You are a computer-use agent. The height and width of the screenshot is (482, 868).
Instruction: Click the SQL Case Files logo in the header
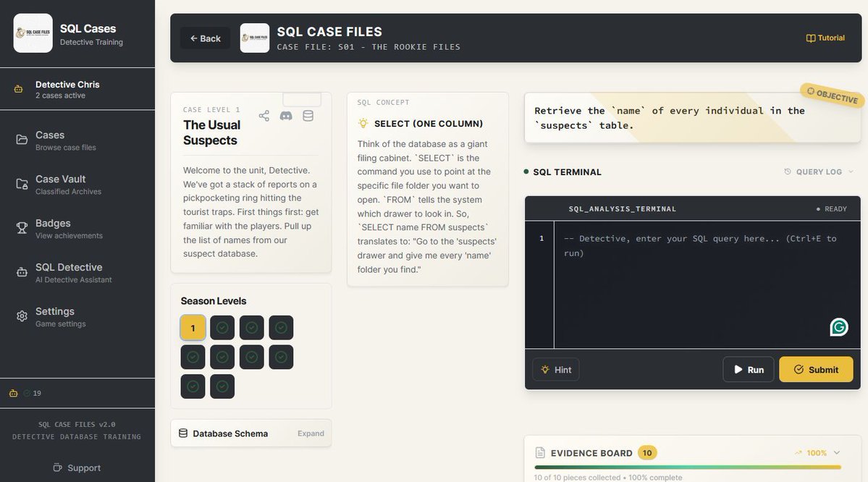tap(255, 37)
